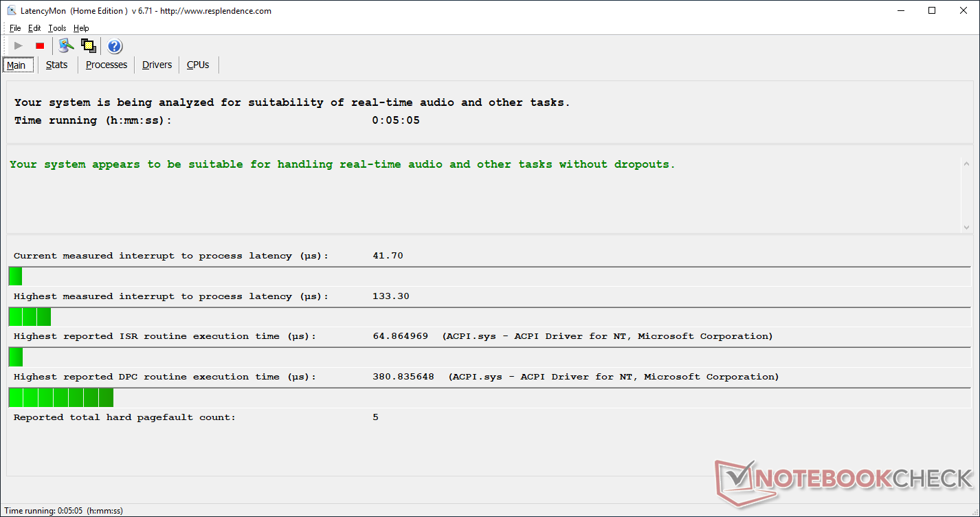Open Help via the blue question mark icon
This screenshot has width=980, height=517.
[115, 46]
